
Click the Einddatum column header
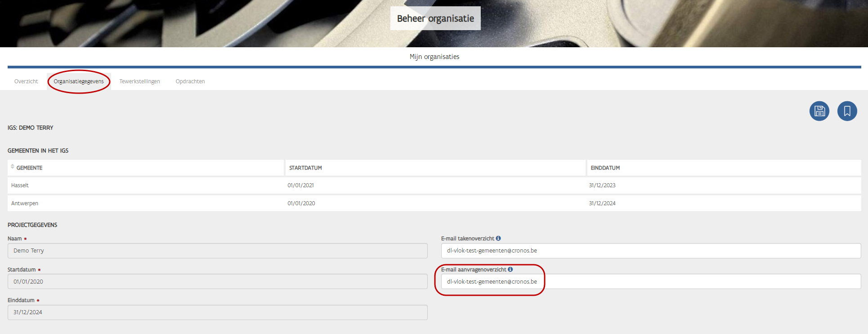pos(605,168)
